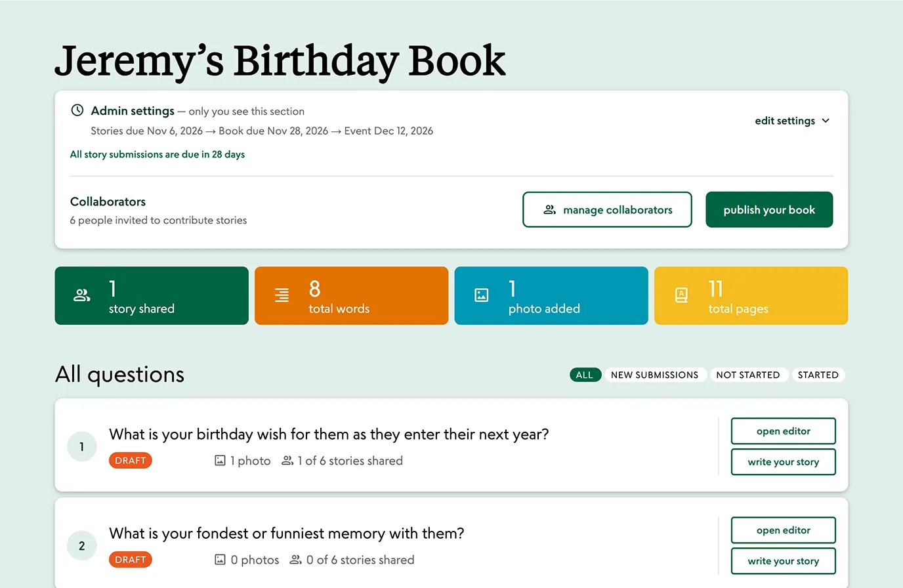Filter by NEW SUBMISSIONS
This screenshot has height=588, width=903.
click(x=654, y=375)
